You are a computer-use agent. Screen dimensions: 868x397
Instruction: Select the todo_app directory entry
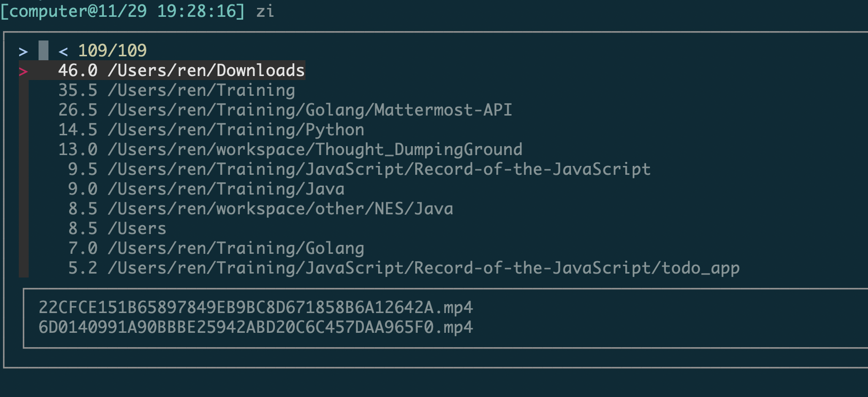423,268
